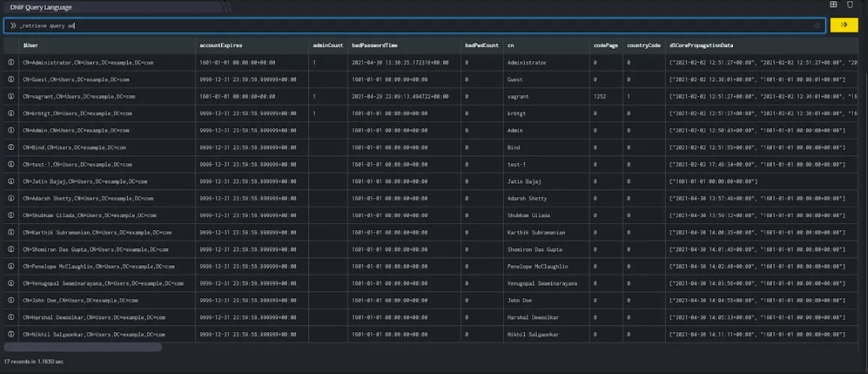
Task: Click the adminCount column header
Action: click(x=328, y=46)
